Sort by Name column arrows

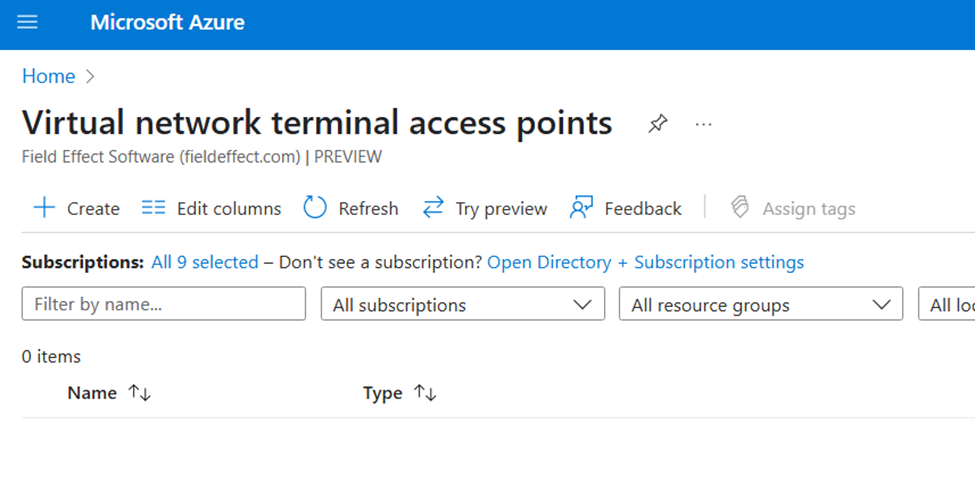pyautogui.click(x=139, y=393)
